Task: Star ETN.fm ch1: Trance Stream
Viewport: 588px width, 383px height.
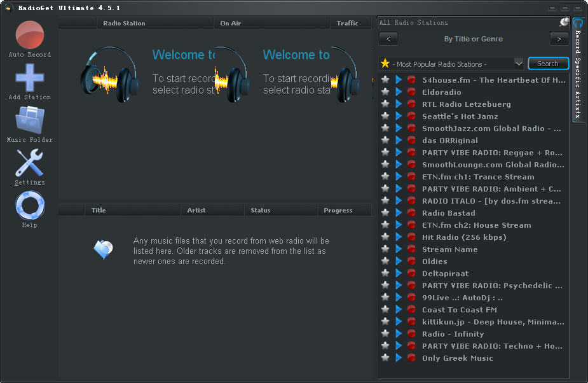Action: 385,176
